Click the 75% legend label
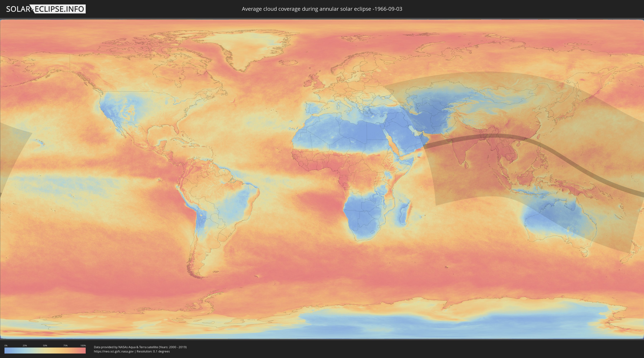The height and width of the screenshot is (358, 644). [x=65, y=345]
